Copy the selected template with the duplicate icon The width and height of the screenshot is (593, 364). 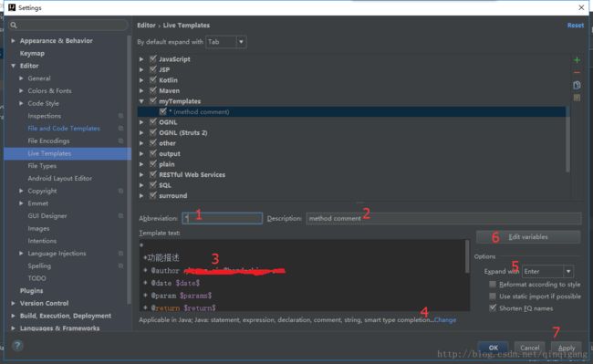(577, 85)
